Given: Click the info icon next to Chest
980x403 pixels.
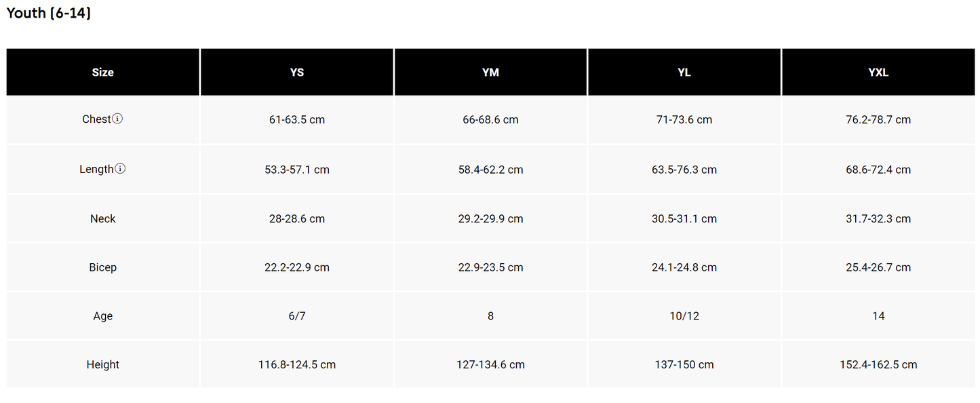Looking at the screenshot, I should click(117, 119).
